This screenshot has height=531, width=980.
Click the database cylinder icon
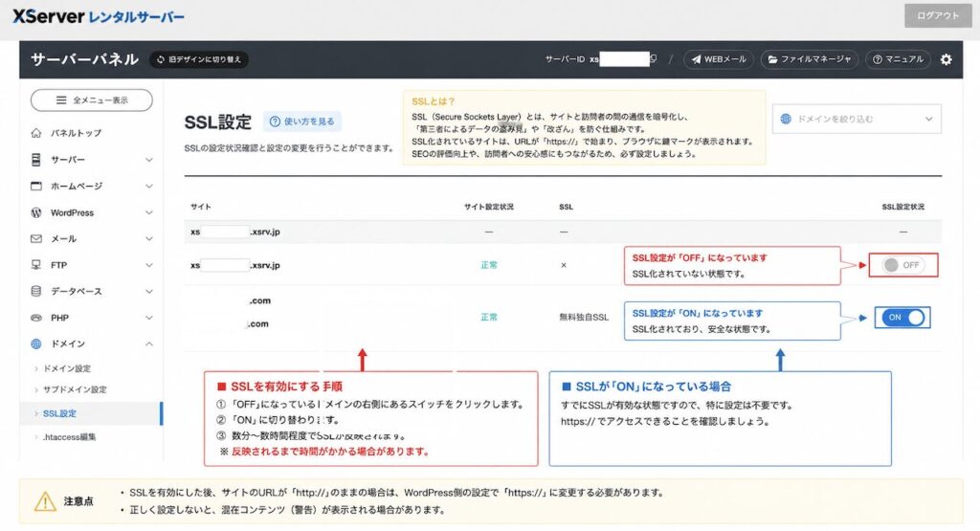click(36, 291)
